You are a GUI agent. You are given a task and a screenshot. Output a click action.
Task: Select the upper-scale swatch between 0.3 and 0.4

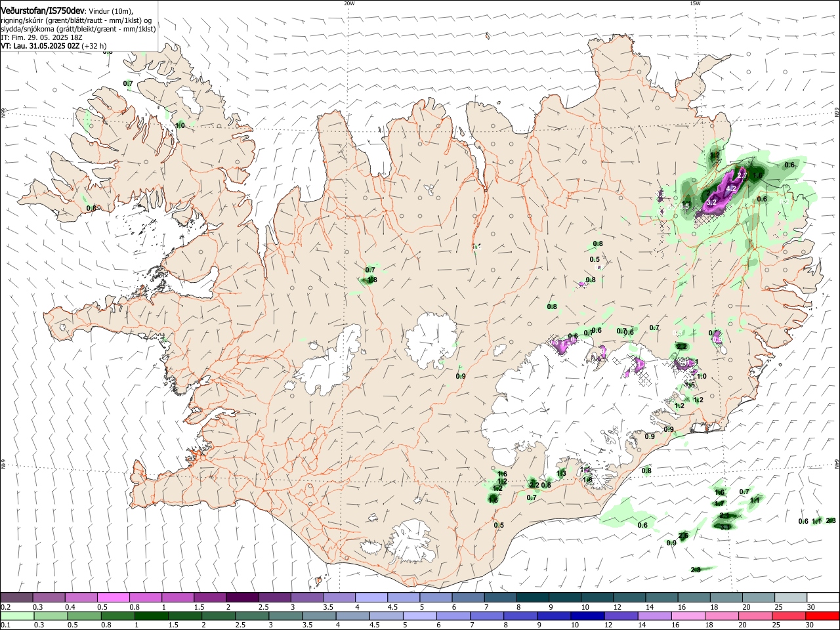point(49,597)
